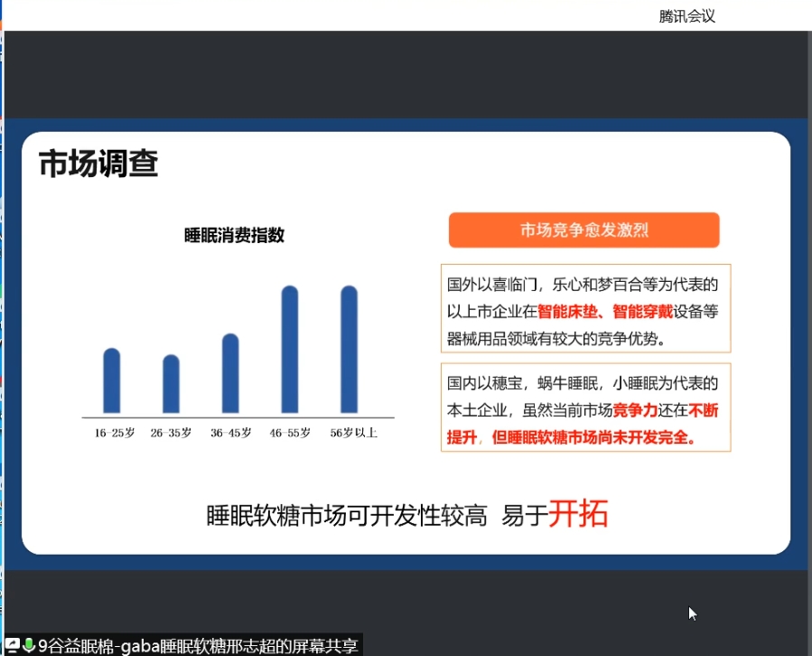Click the 睡眠消费指数 chart title
This screenshot has width=812, height=656.
coord(234,235)
